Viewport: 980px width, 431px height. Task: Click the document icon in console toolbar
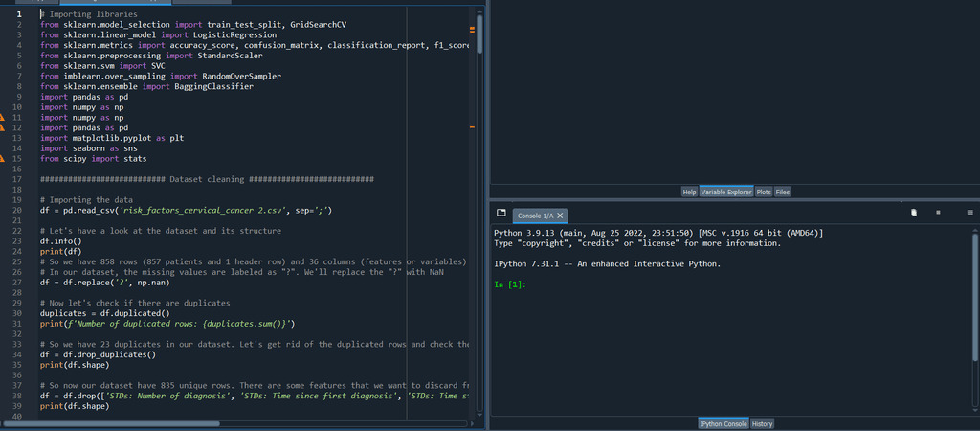point(914,213)
